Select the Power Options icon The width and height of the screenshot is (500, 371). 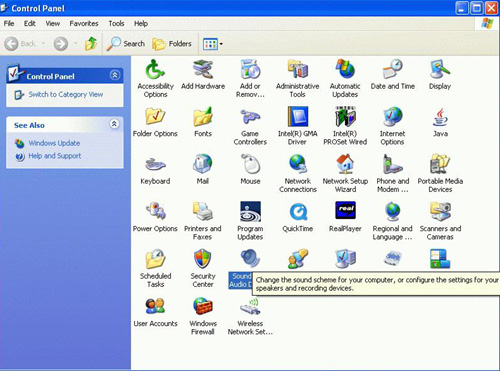pyautogui.click(x=155, y=212)
